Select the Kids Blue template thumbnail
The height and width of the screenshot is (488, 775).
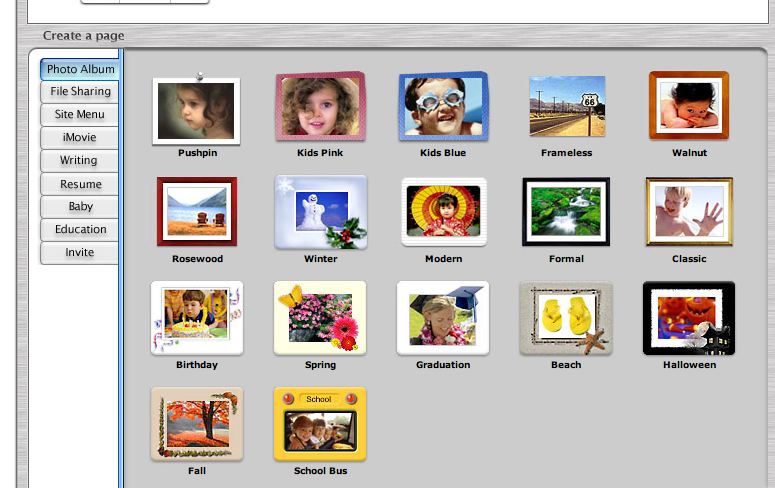pos(443,106)
